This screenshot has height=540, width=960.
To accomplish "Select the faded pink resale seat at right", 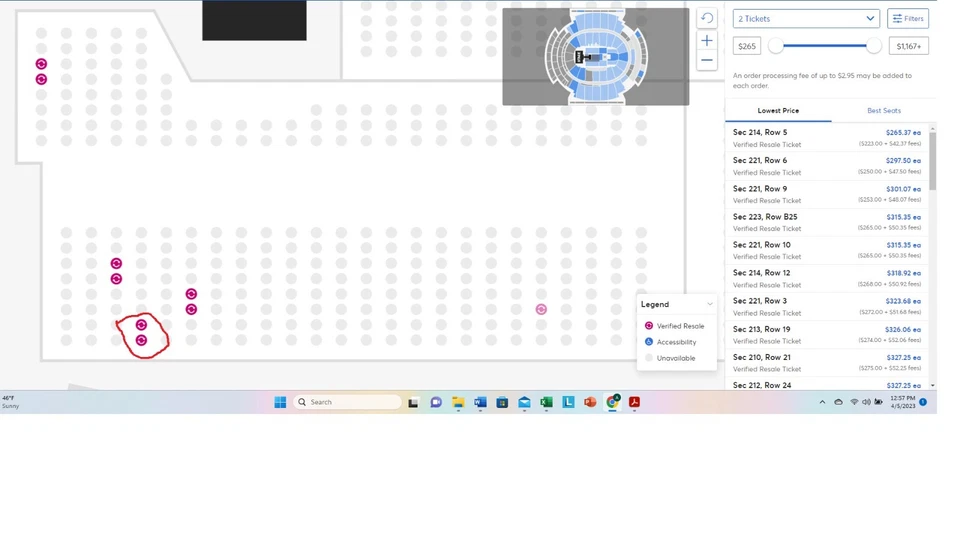I will (541, 310).
